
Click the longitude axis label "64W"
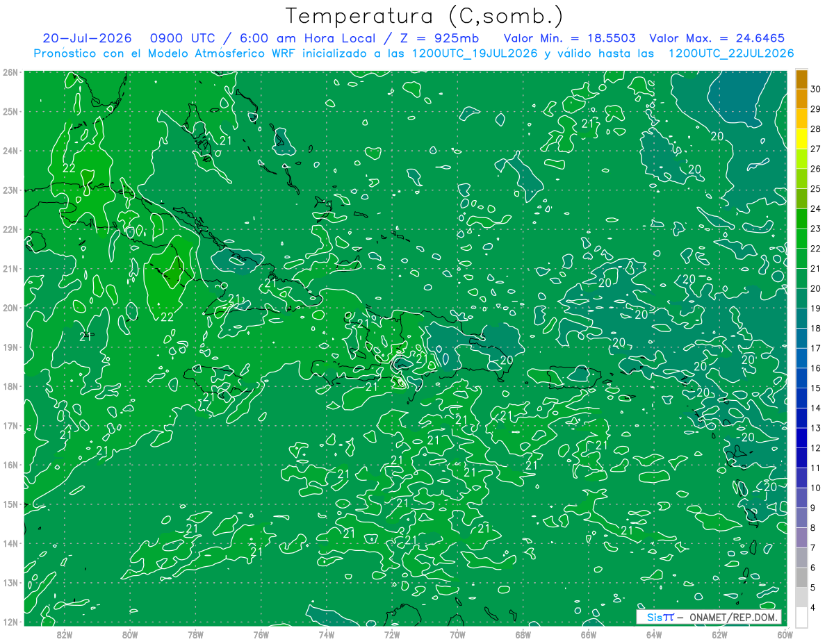pyautogui.click(x=654, y=634)
